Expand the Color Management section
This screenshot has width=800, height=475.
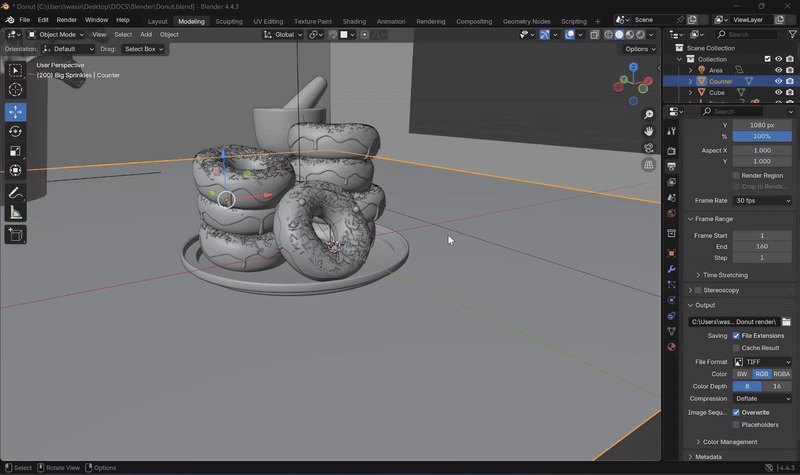(x=730, y=442)
